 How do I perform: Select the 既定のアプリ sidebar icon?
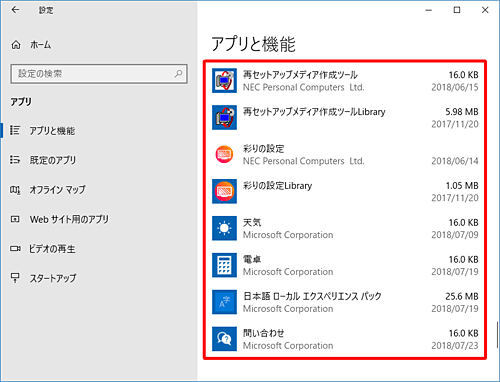coord(15,160)
